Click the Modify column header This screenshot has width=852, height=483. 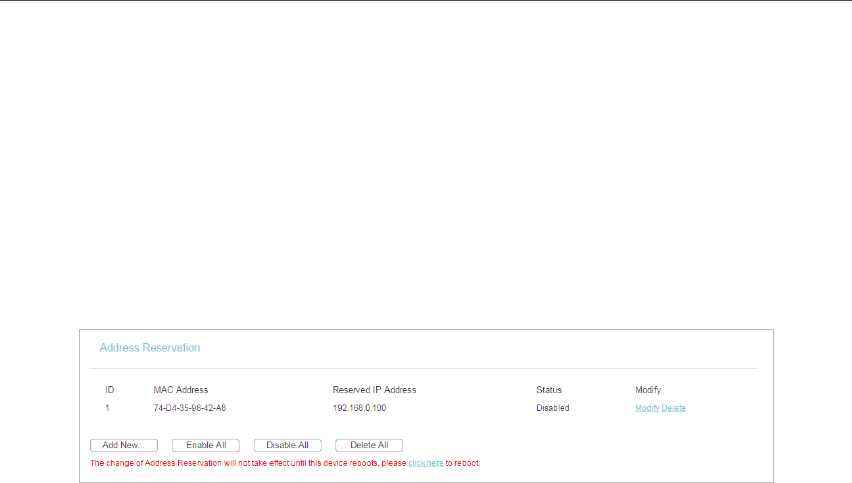[x=648, y=390]
